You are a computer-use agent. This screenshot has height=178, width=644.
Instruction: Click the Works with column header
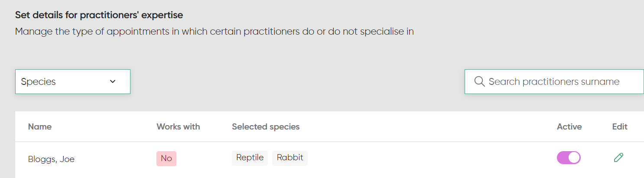(178, 127)
